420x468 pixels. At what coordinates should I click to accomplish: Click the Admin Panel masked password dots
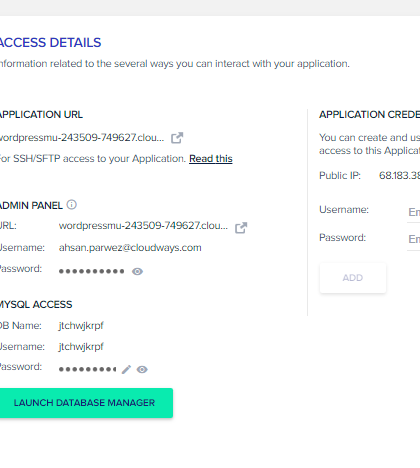[91, 271]
